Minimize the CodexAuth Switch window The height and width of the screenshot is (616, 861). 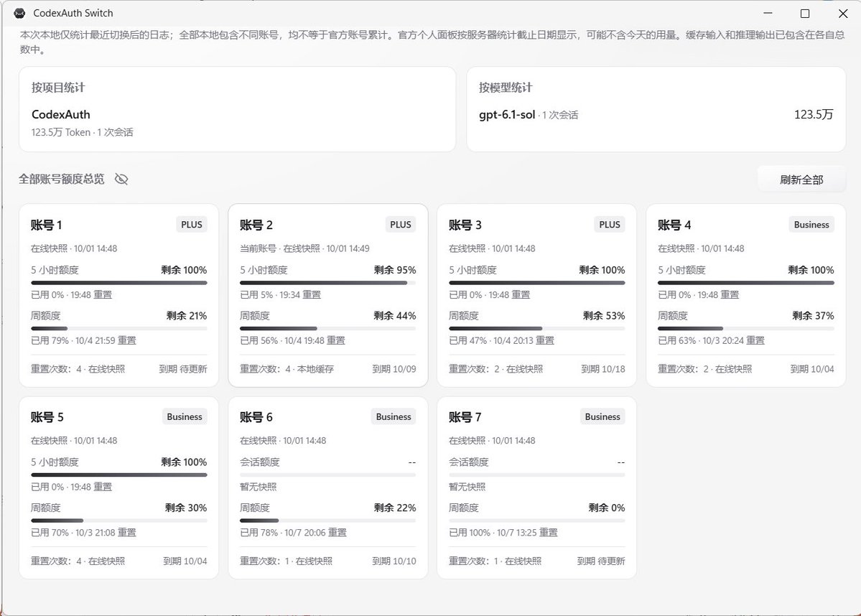coord(768,13)
